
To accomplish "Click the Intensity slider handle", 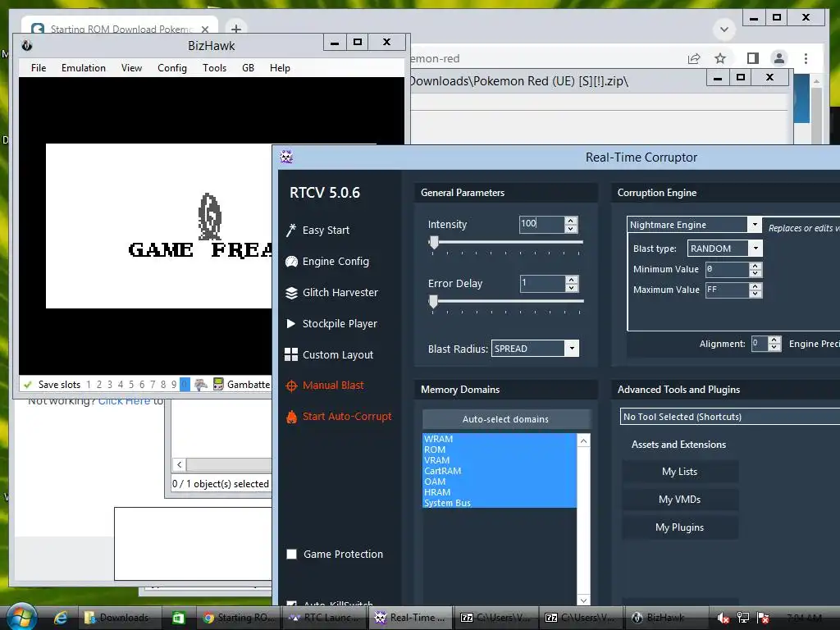I will pyautogui.click(x=434, y=242).
